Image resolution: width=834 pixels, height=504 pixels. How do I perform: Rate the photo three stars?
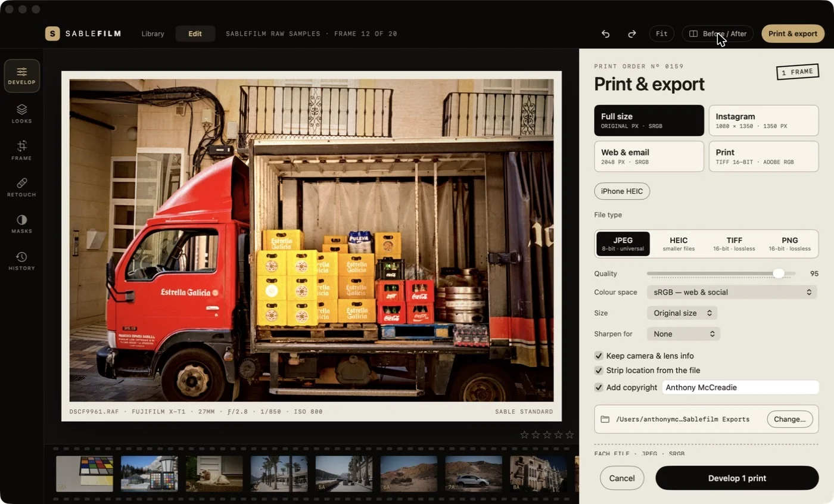click(x=547, y=435)
